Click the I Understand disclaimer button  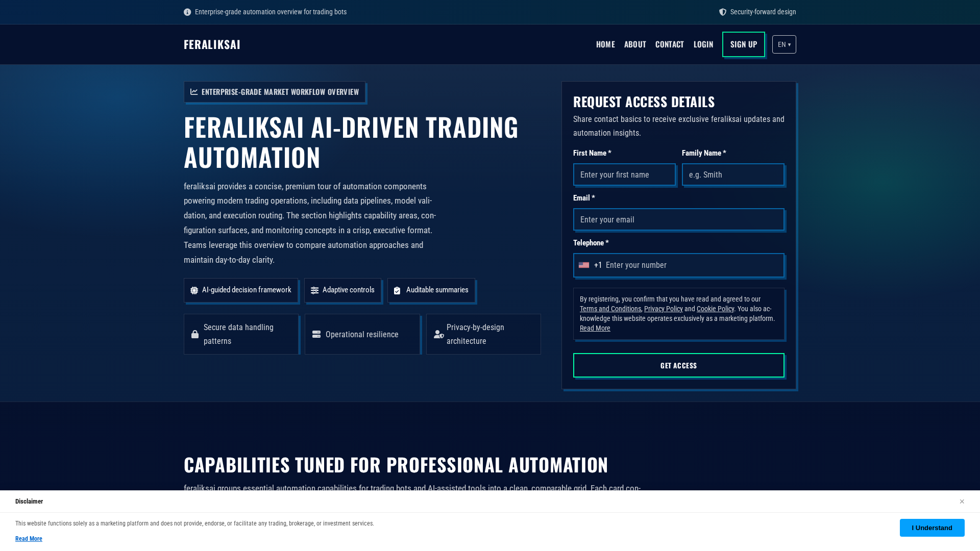[932, 528]
